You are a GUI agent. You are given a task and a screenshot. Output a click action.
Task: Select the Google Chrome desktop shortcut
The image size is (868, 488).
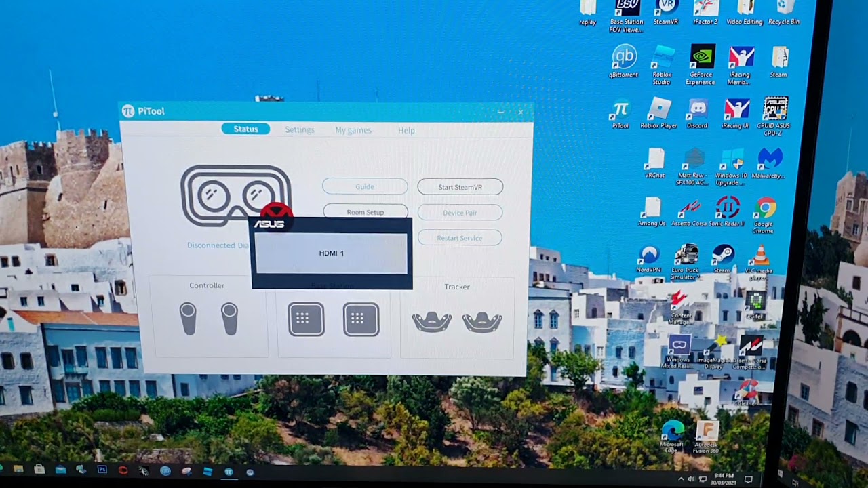[764, 215]
